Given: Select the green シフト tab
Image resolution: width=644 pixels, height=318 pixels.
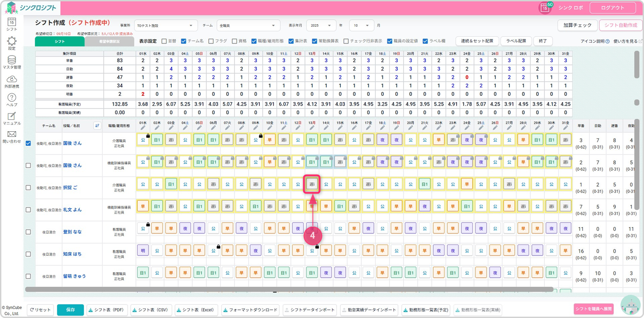Looking at the screenshot, I should tap(59, 42).
